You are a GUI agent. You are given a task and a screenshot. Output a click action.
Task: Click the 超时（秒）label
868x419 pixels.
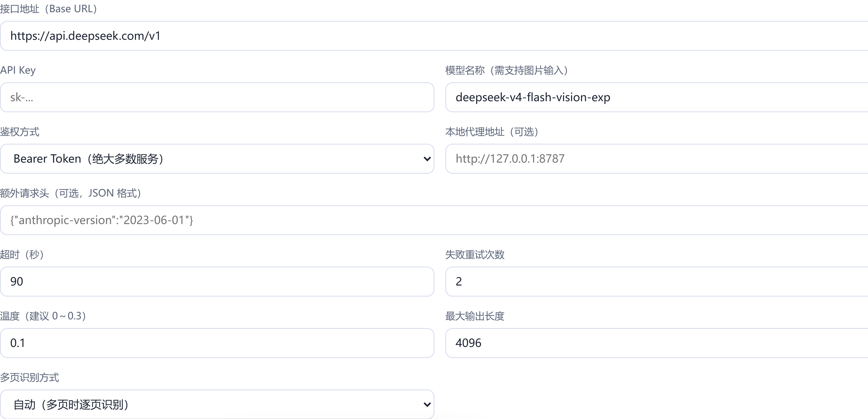coord(23,254)
